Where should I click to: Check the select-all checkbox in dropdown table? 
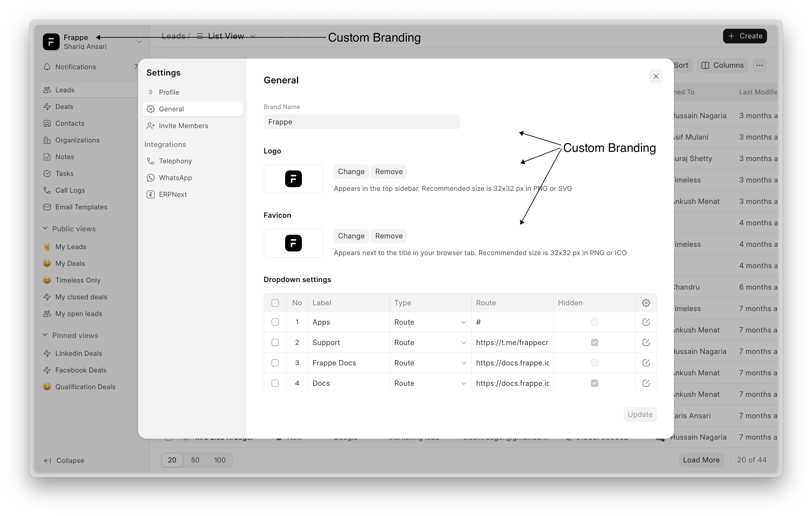tap(275, 303)
